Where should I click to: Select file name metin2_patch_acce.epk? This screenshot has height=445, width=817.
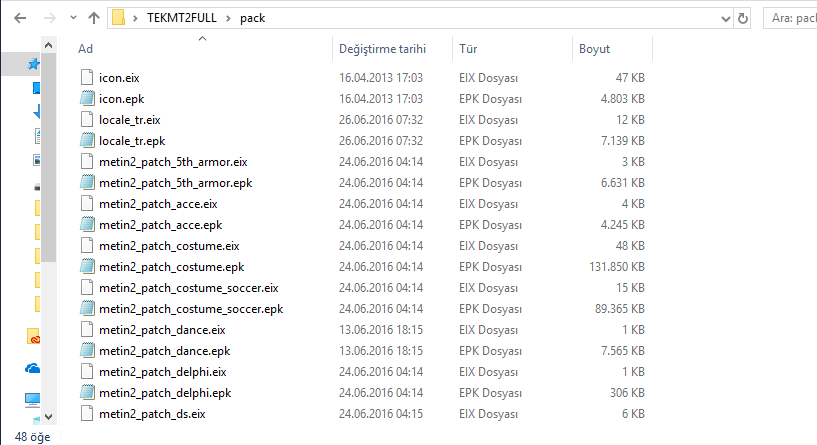[160, 225]
